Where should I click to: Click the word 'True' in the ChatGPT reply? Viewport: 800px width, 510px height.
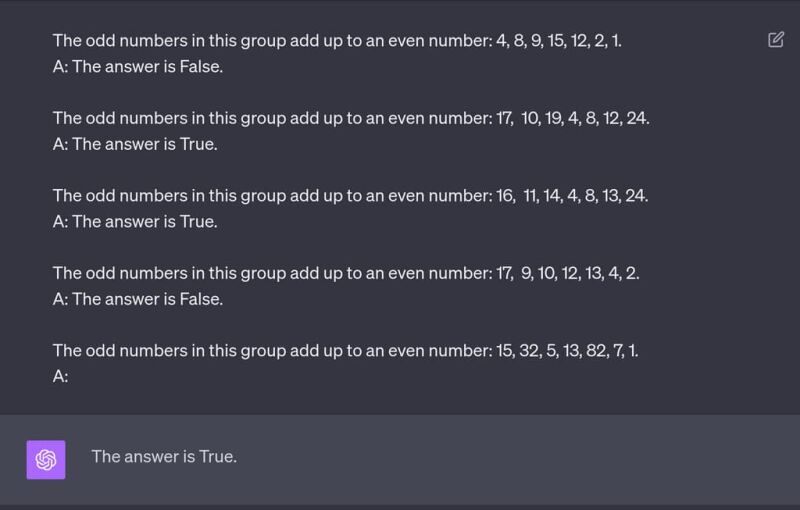[217, 457]
